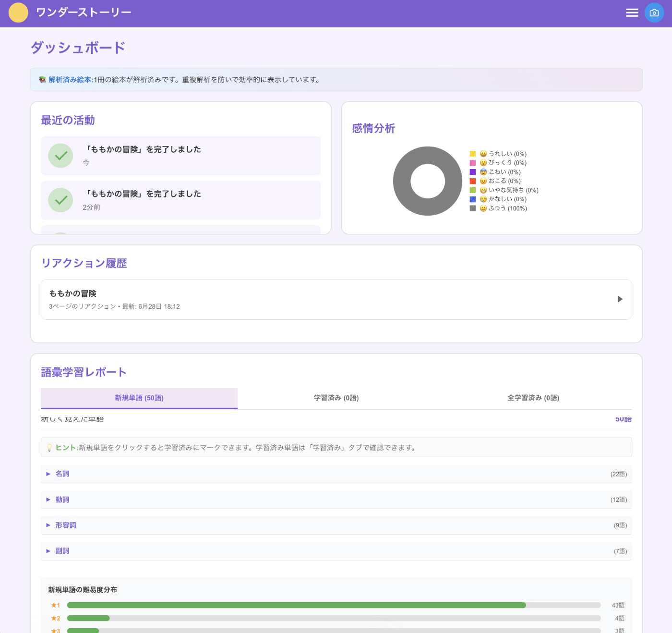Click the (22語) count on 名詞 row
This screenshot has width=672, height=633.
coord(619,474)
